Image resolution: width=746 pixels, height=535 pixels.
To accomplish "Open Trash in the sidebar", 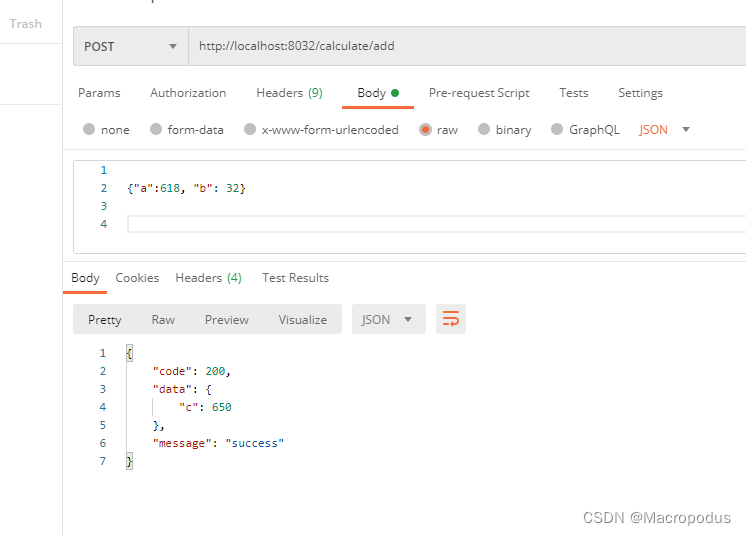I will 26,24.
